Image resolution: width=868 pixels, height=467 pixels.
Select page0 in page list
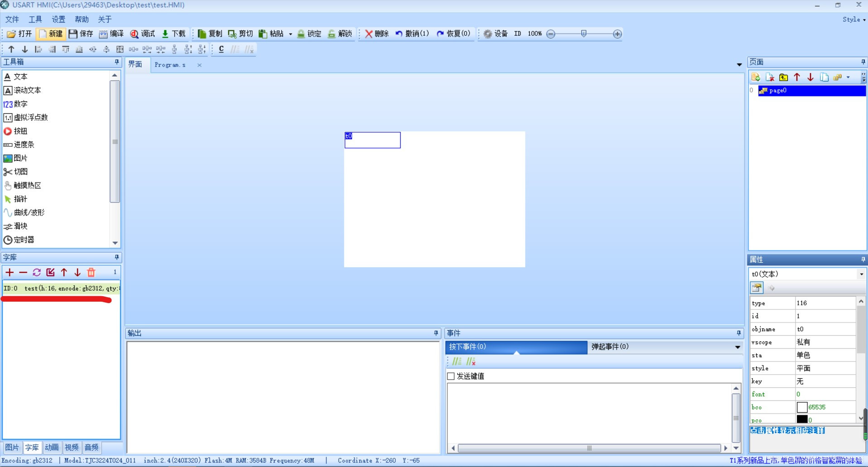click(812, 91)
